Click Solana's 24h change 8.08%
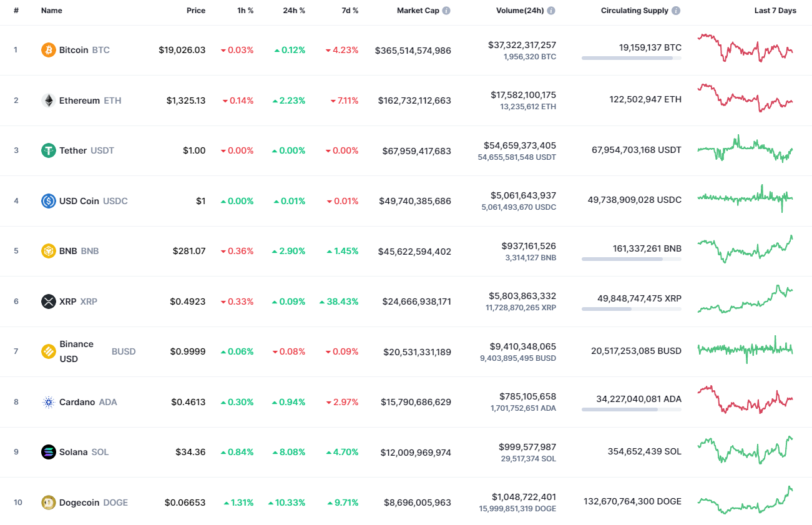This screenshot has width=812, height=525. (x=289, y=452)
